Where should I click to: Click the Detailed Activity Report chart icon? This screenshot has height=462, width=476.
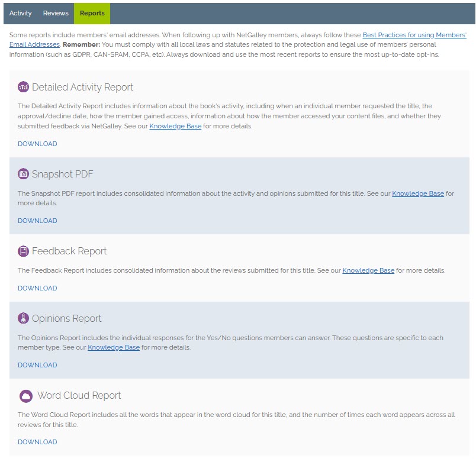pos(24,87)
